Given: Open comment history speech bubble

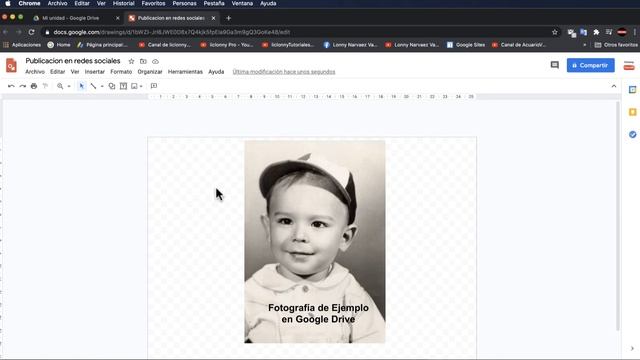Looking at the screenshot, I should click(555, 65).
